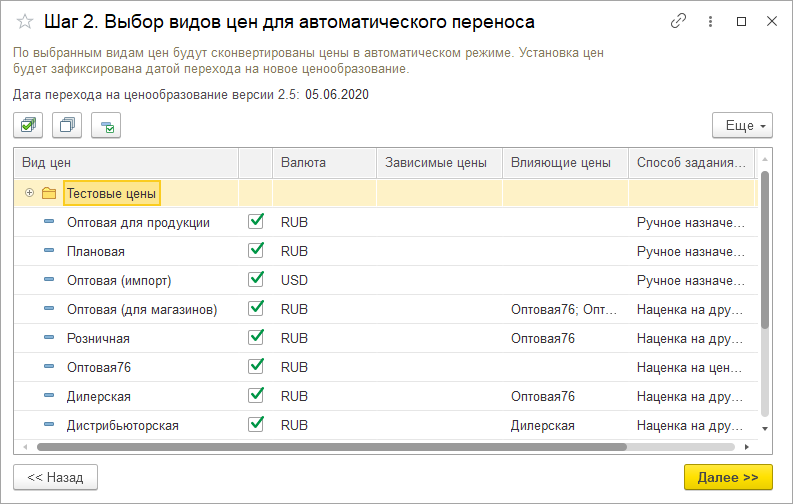Sort by the Валюта column header
This screenshot has height=504, width=793.
click(303, 162)
